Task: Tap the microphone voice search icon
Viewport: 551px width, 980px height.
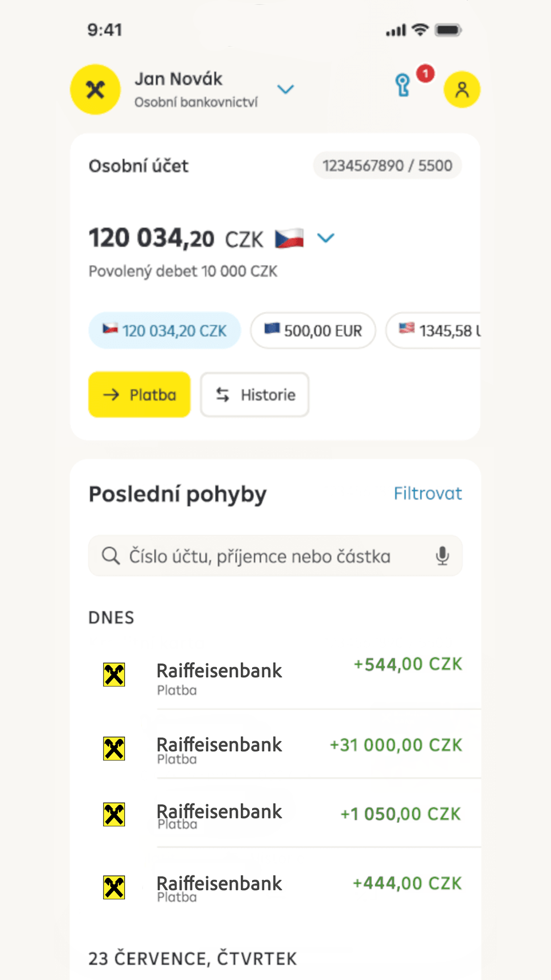Action: tap(442, 555)
